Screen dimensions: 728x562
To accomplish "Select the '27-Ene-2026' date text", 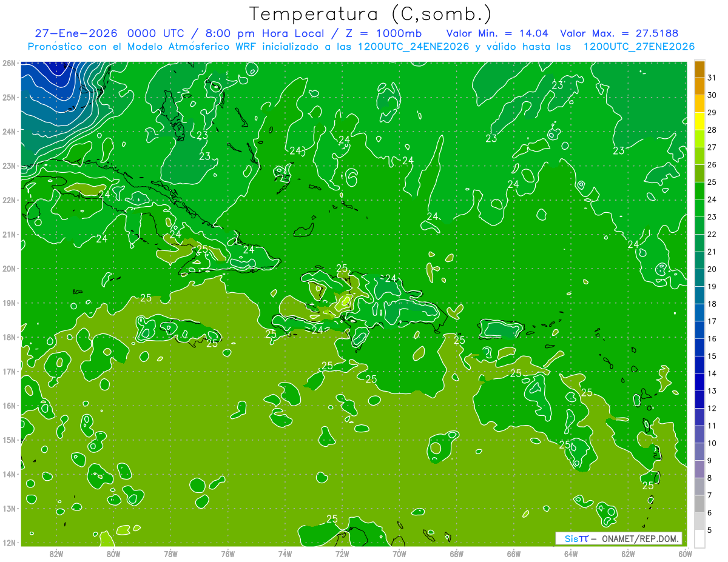I will tap(76, 33).
